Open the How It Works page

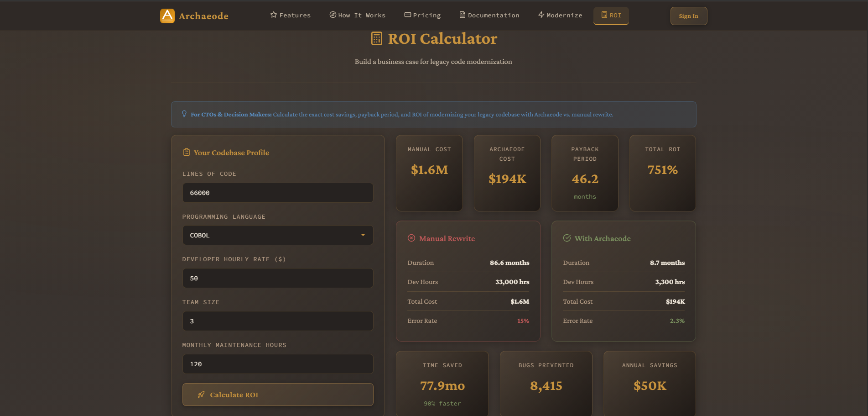358,16
